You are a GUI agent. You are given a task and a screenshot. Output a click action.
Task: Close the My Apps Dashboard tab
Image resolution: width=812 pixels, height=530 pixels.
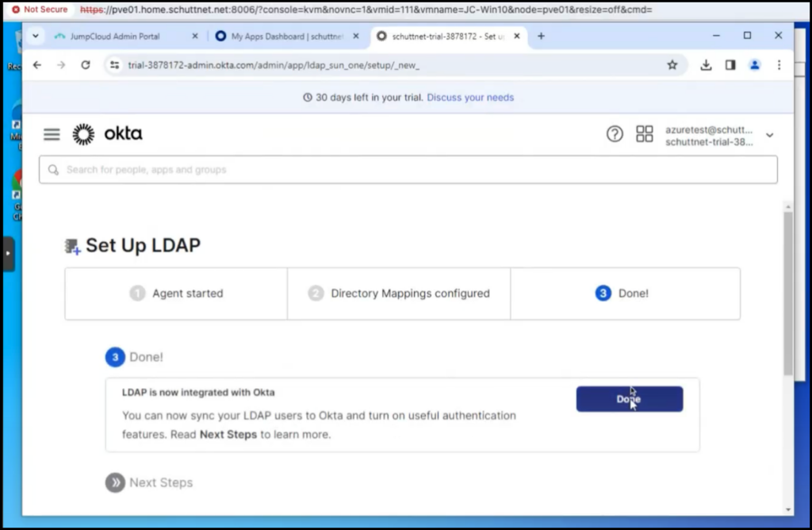(356, 36)
